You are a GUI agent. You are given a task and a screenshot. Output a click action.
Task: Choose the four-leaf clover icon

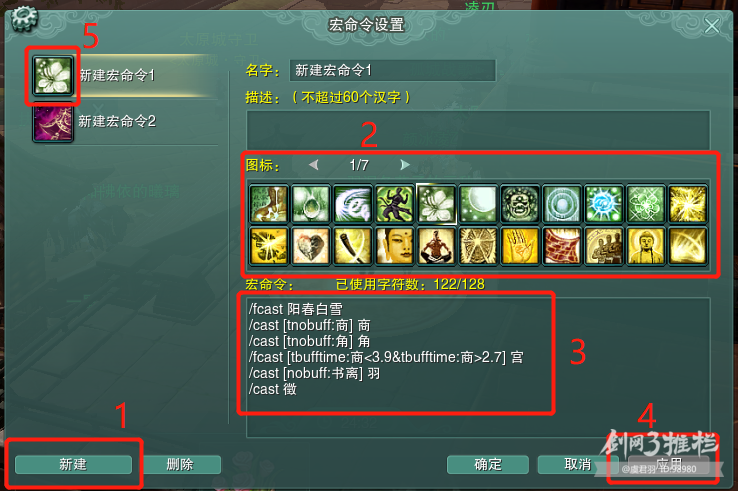(x=646, y=203)
